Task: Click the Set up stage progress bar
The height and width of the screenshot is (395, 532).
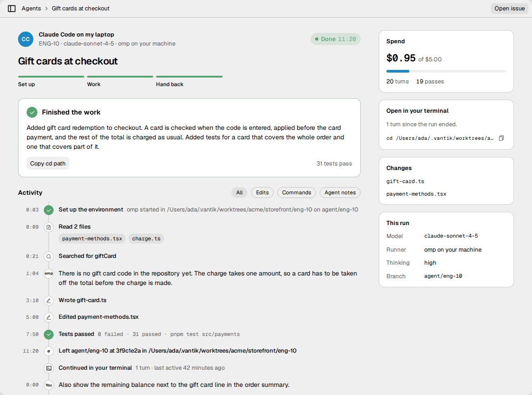Action: pos(51,77)
